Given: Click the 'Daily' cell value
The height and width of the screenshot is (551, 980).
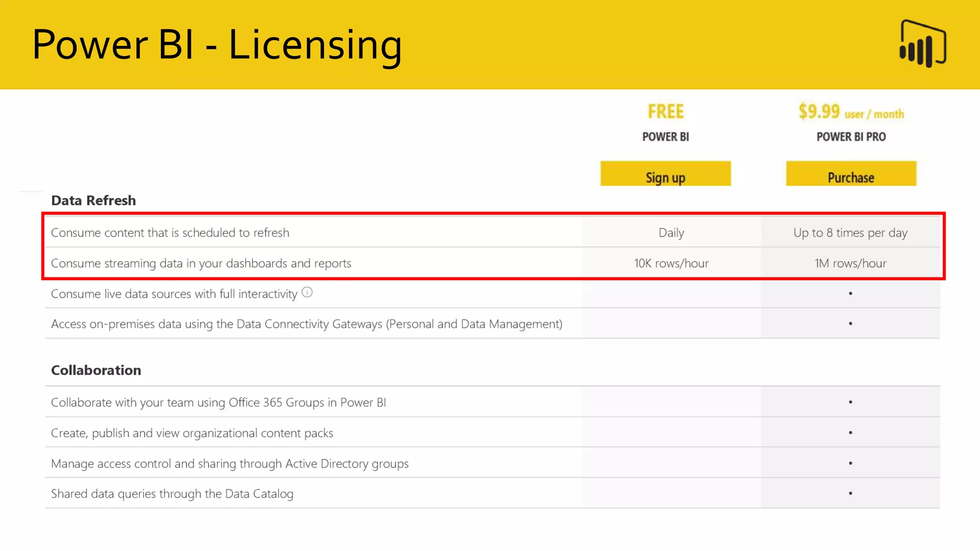Looking at the screenshot, I should point(671,233).
